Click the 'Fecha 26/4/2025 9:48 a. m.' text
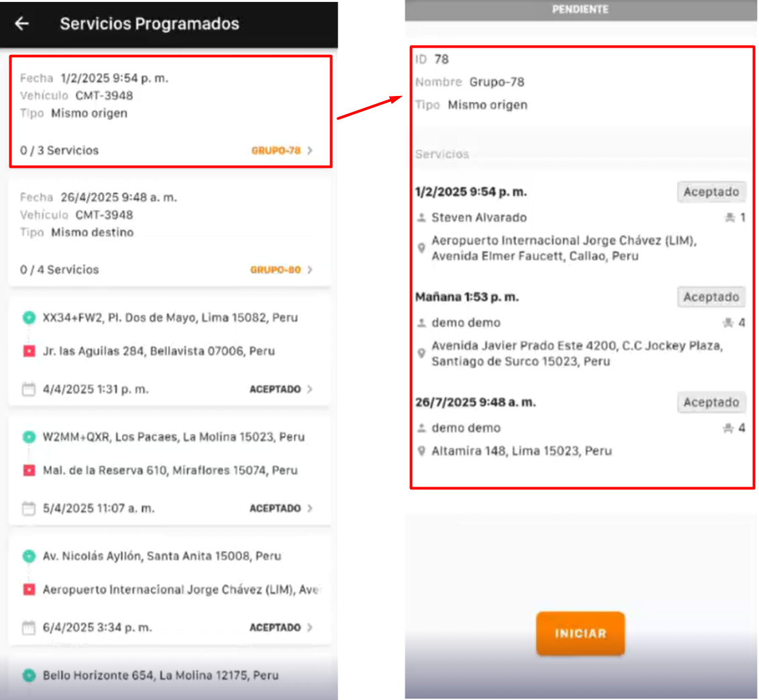 [98, 197]
